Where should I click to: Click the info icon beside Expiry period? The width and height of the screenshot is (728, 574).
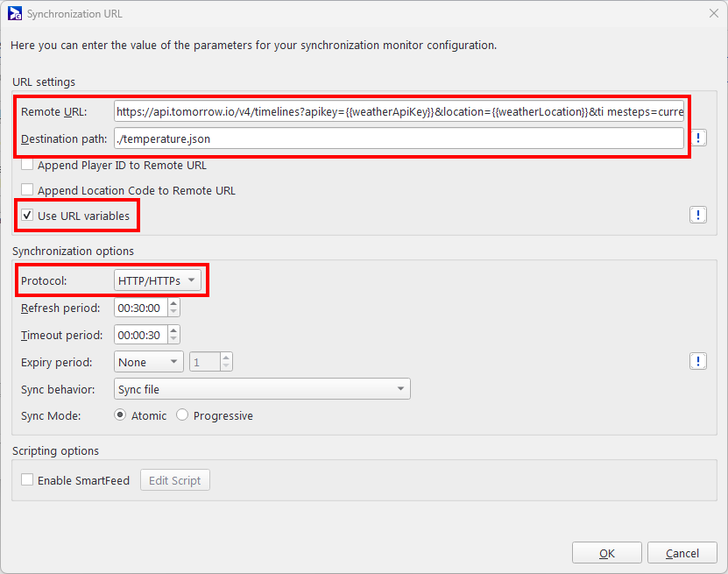(698, 362)
